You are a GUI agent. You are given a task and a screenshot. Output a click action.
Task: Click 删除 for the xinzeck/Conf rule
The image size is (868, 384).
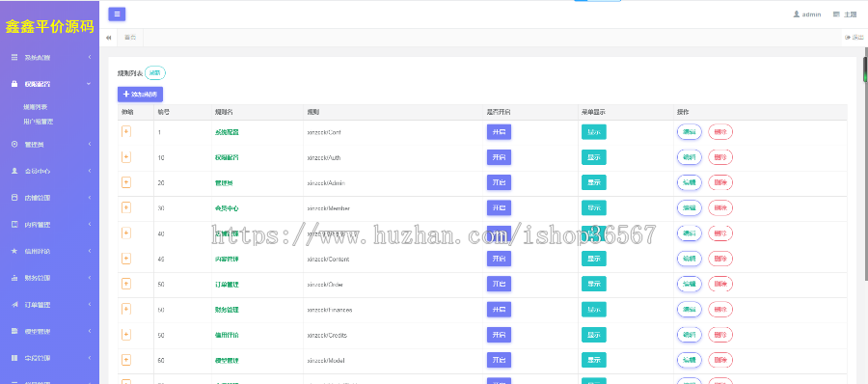point(720,132)
